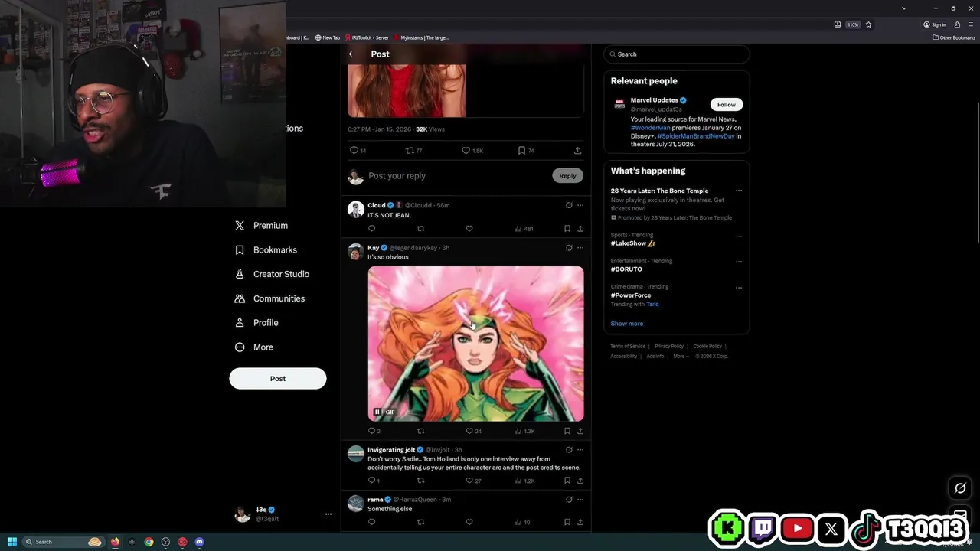Open the Terms of Service link

pyautogui.click(x=628, y=347)
